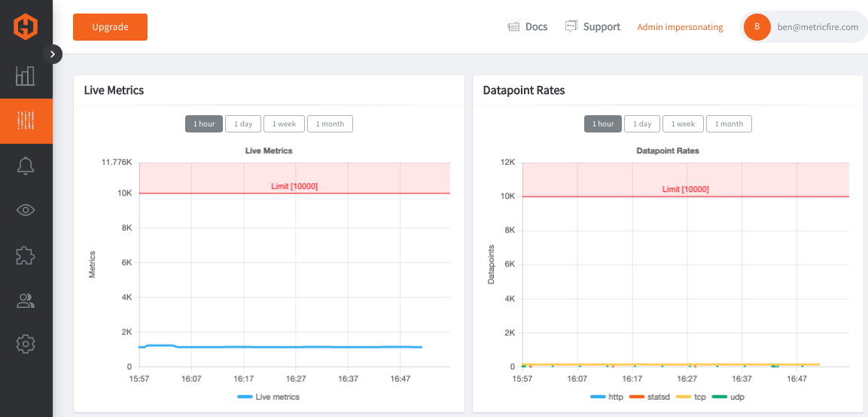Image resolution: width=868 pixels, height=417 pixels.
Task: Select 1 week range for Datapoint Rates
Action: tap(683, 124)
